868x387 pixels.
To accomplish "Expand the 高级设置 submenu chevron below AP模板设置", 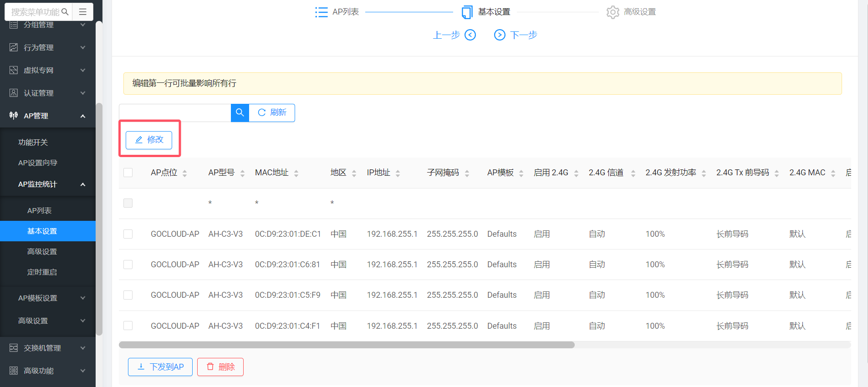I will [83, 321].
